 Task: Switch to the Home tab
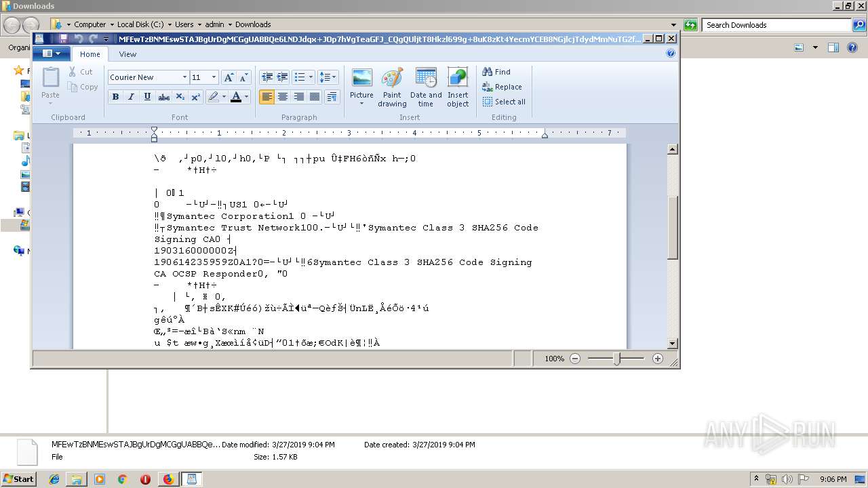click(x=90, y=54)
